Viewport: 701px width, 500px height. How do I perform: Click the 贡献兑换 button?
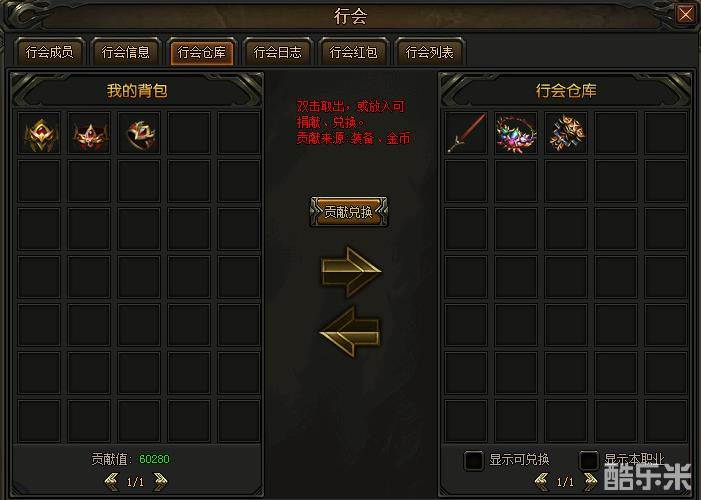pyautogui.click(x=349, y=212)
